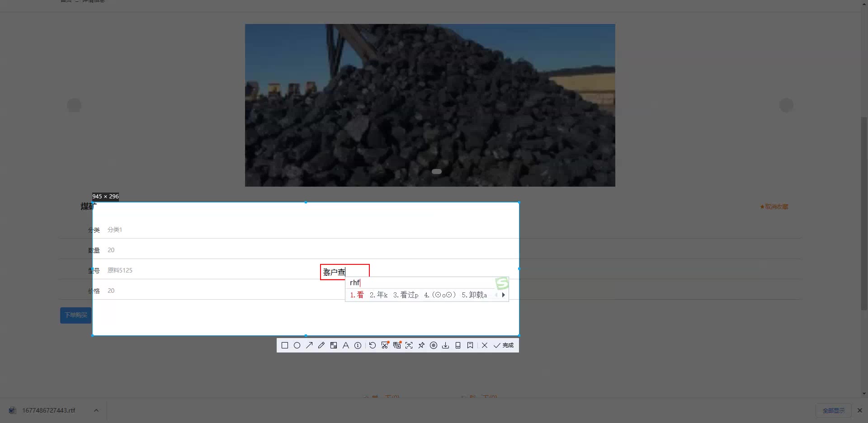The height and width of the screenshot is (423, 868).
Task: Show next page of IME candidates
Action: [503, 295]
